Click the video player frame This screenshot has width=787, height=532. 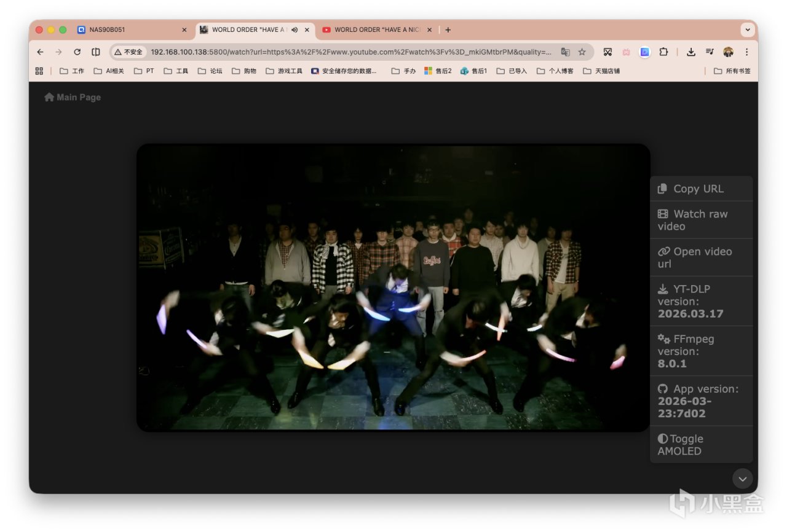click(x=393, y=288)
